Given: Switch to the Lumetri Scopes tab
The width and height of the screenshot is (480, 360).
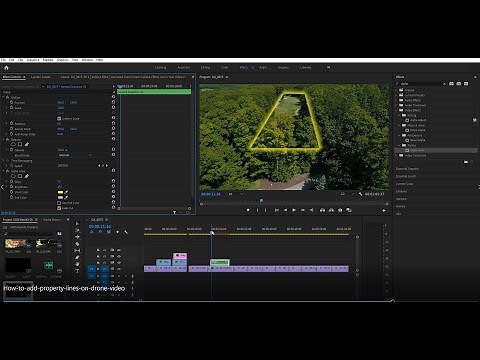Looking at the screenshot, I should pos(41,77).
